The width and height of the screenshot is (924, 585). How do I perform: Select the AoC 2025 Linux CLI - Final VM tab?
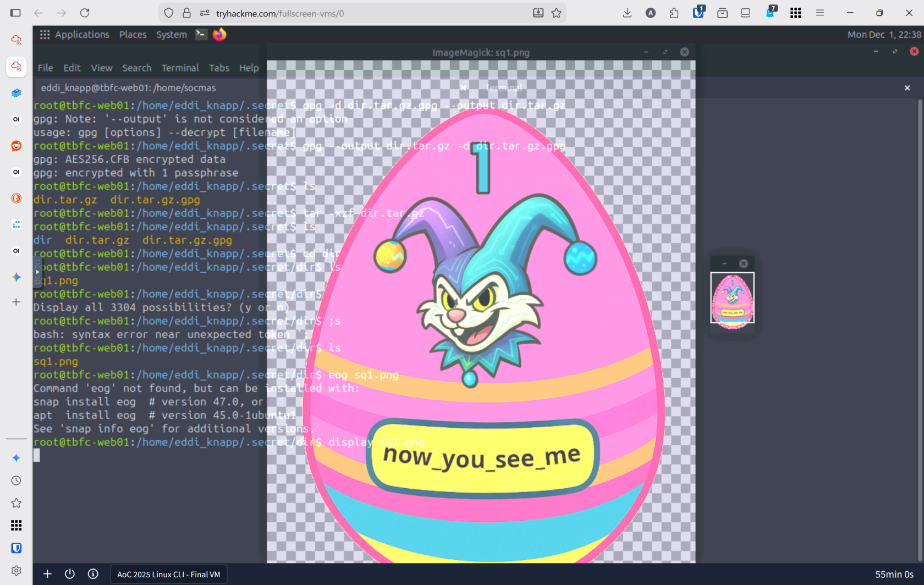pyautogui.click(x=169, y=575)
